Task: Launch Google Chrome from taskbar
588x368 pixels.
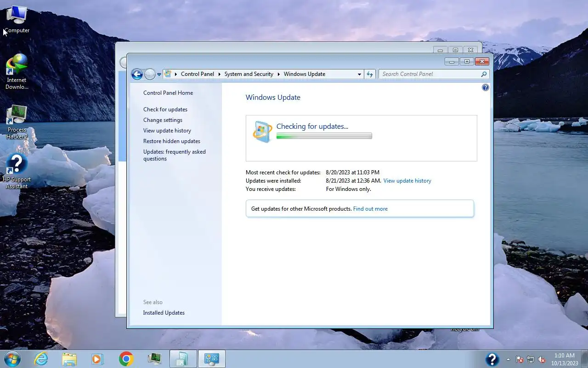Action: tap(126, 359)
